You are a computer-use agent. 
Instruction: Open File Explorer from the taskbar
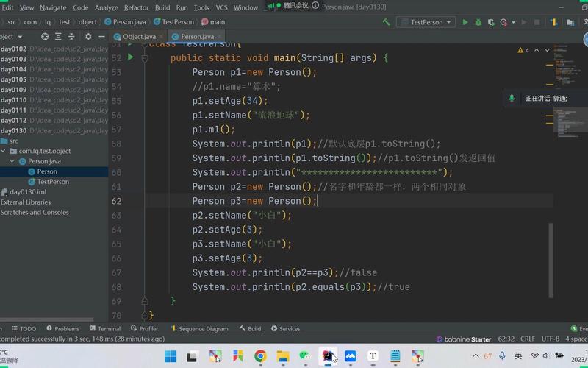click(283, 356)
